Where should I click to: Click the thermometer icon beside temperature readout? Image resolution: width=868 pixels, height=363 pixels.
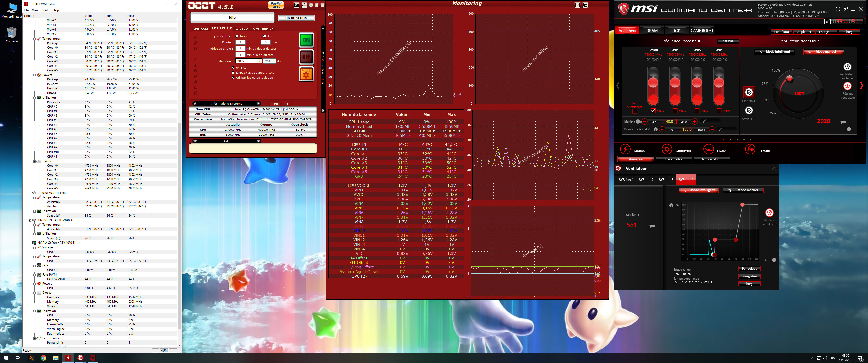click(x=827, y=21)
